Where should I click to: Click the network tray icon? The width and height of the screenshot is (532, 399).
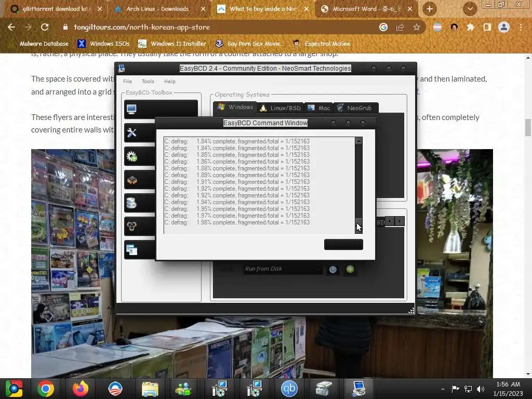[468, 389]
